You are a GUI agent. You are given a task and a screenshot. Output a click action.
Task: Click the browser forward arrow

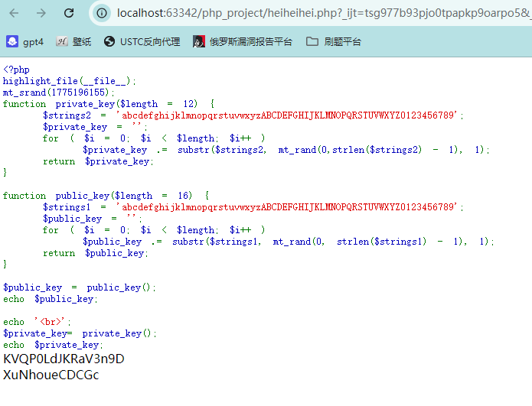point(41,13)
